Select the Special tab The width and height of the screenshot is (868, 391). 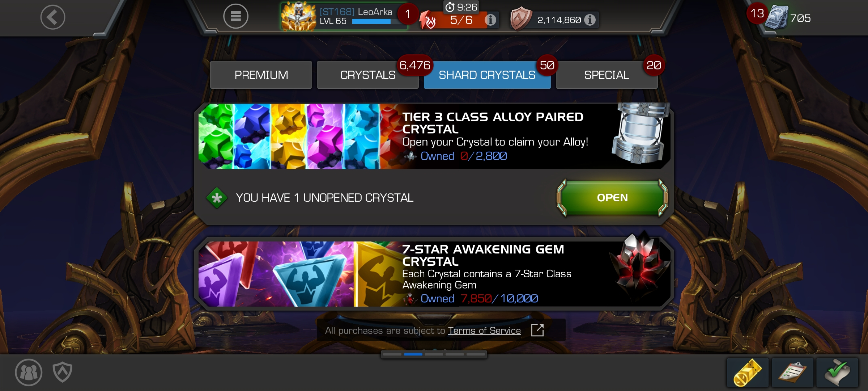(607, 75)
